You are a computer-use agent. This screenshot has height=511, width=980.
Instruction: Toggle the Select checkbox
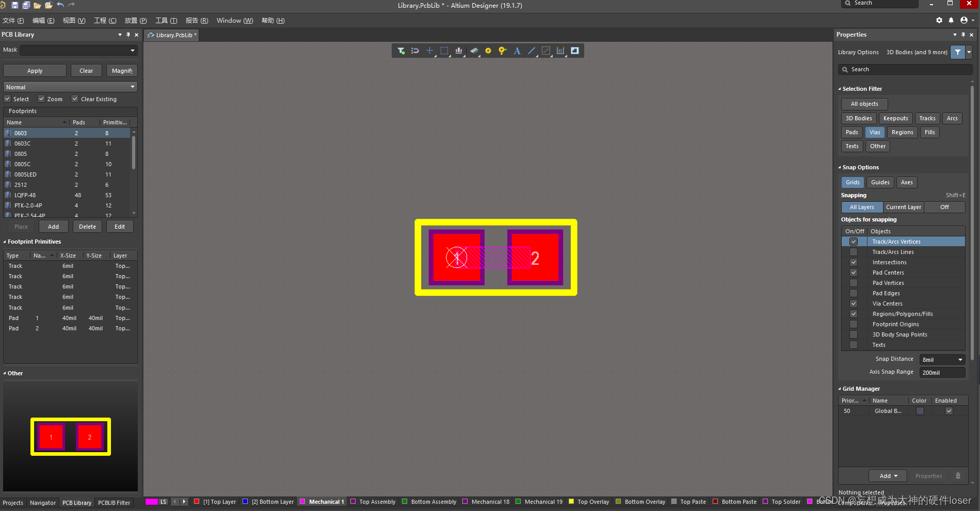(7, 99)
